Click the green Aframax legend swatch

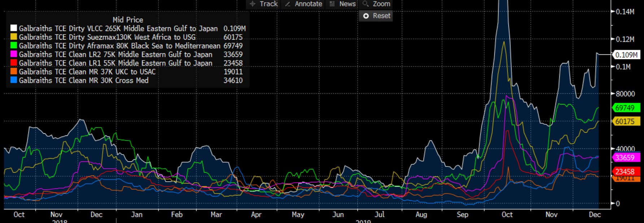[14, 45]
